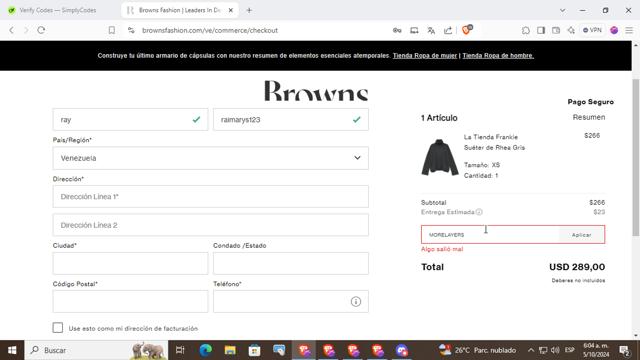Open Tienda Ropa de mujer link
The height and width of the screenshot is (360, 640).
(424, 56)
